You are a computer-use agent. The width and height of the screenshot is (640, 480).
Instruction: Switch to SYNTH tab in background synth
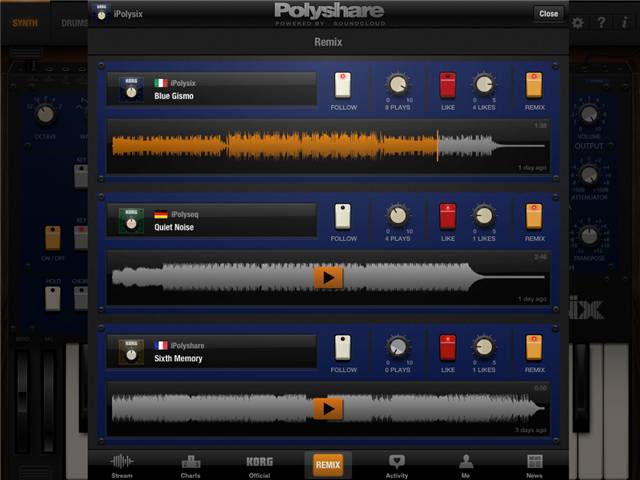click(25, 23)
